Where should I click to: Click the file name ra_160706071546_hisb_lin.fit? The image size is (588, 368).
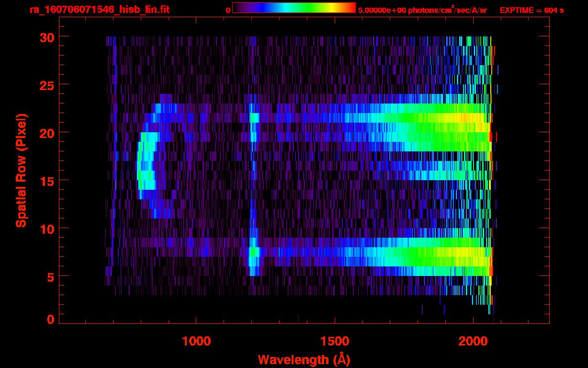(99, 10)
